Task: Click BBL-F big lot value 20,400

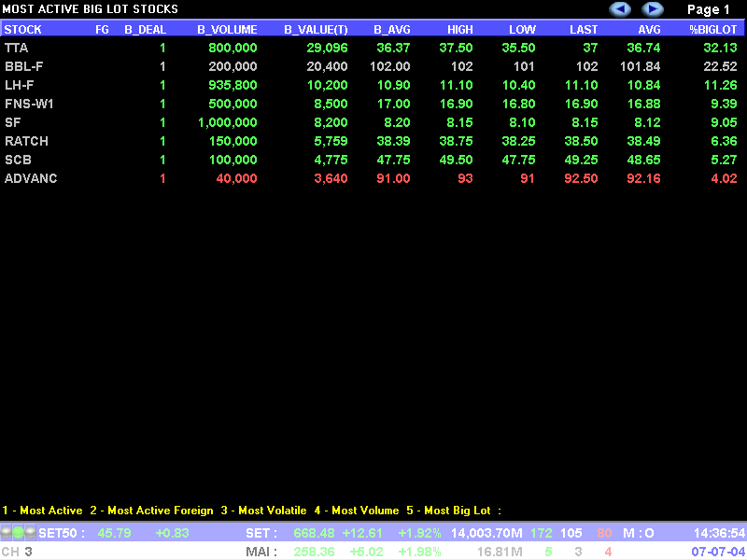Action: (328, 66)
